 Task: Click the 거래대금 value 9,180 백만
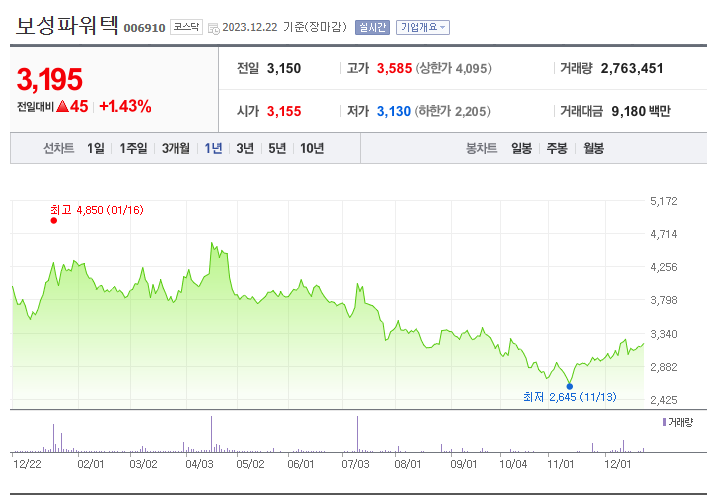point(641,111)
